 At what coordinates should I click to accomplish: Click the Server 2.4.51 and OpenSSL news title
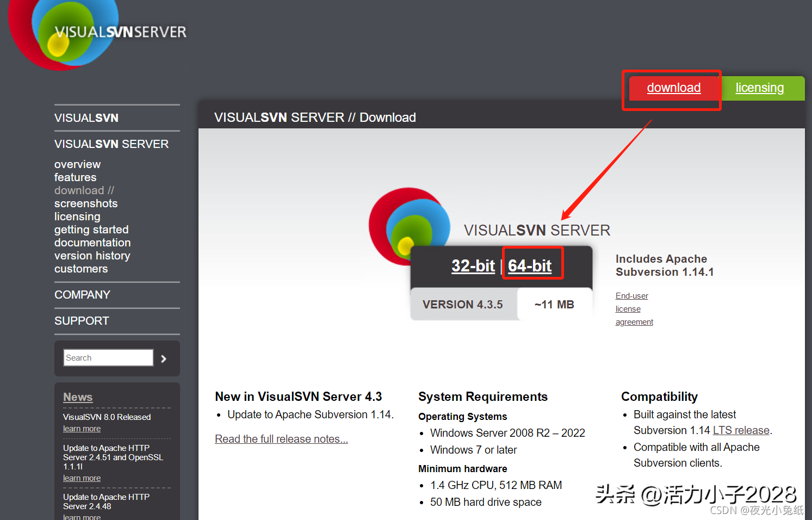pos(113,457)
